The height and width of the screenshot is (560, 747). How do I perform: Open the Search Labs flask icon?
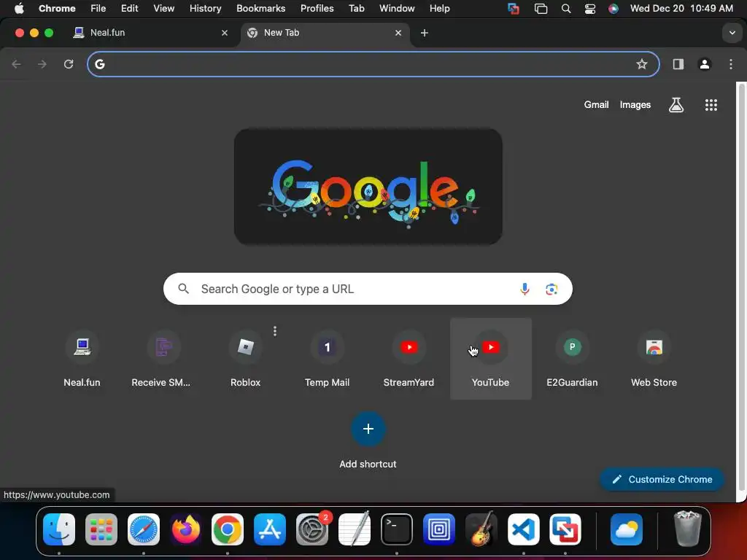click(676, 105)
